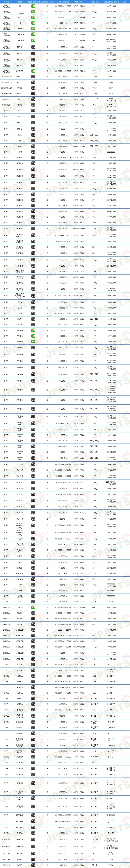Click petrol icon in Alfa 4C 03.2013 row
130x868 pixels.
pos(33,18)
